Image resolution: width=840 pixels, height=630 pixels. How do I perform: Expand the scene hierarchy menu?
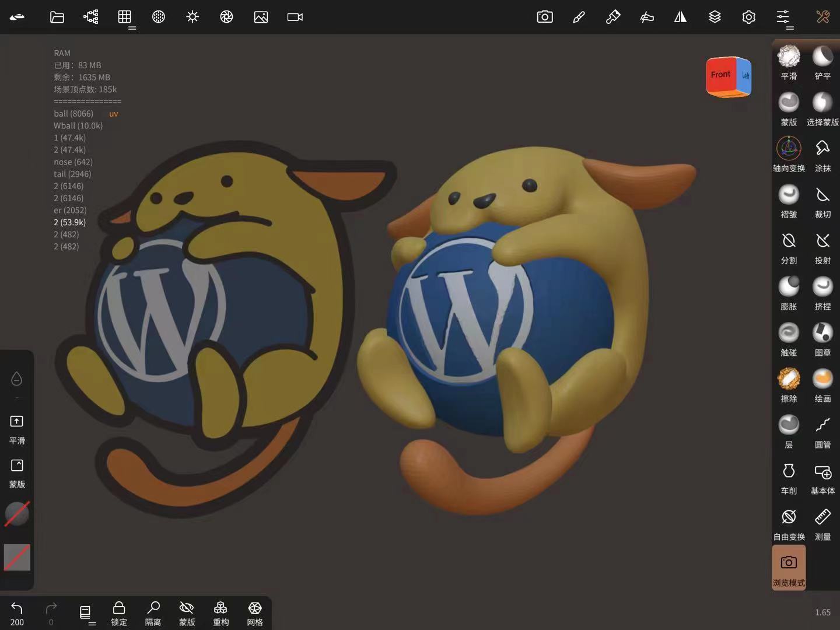coord(91,17)
